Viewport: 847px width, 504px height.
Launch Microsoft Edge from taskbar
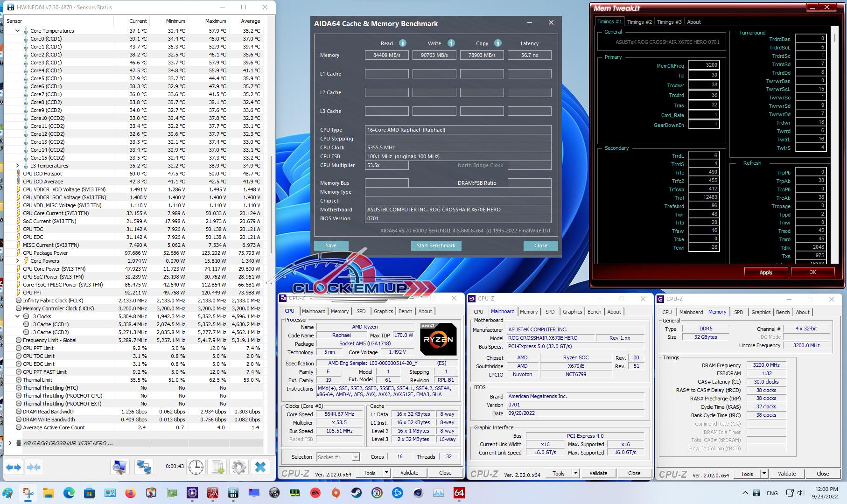69,493
